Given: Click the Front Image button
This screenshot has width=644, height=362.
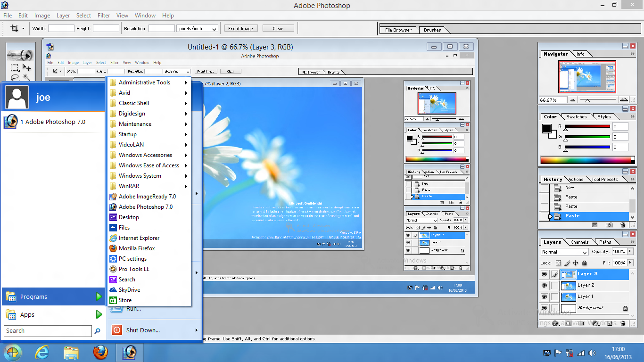Looking at the screenshot, I should 240,28.
